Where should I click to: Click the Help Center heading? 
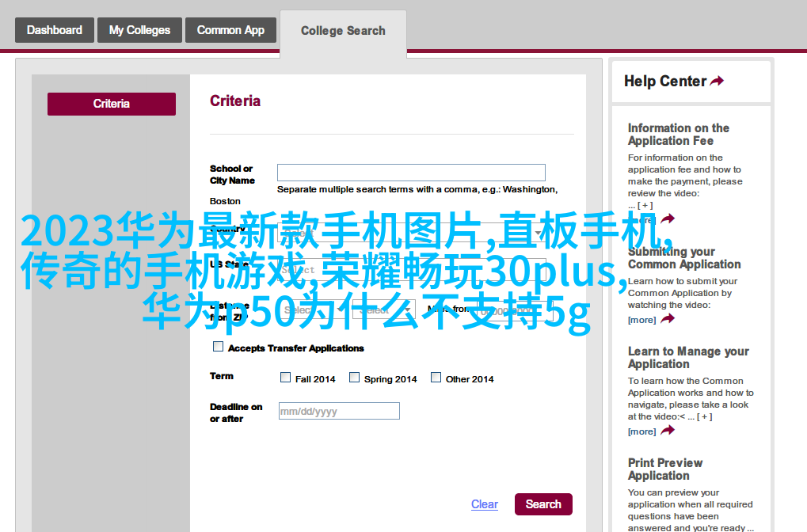665,82
